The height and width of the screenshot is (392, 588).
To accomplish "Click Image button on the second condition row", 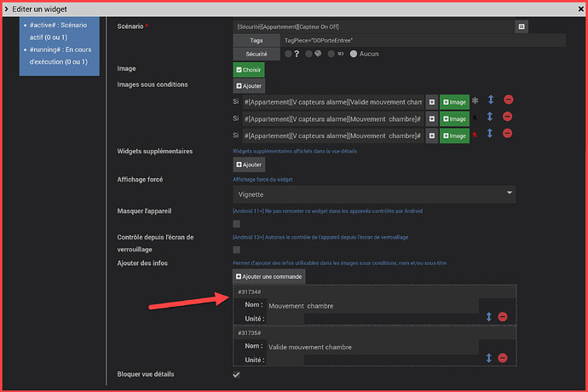I will (x=454, y=118).
